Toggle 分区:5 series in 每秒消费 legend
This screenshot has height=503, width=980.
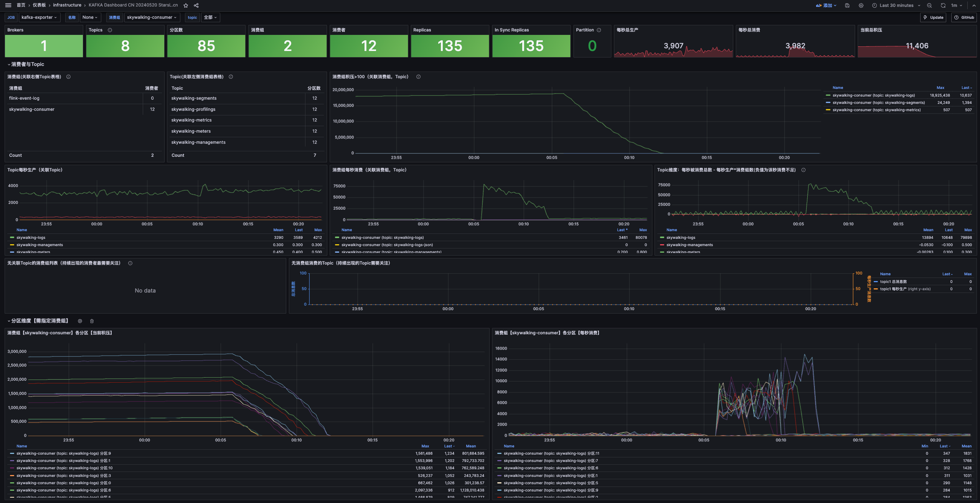click(551, 483)
